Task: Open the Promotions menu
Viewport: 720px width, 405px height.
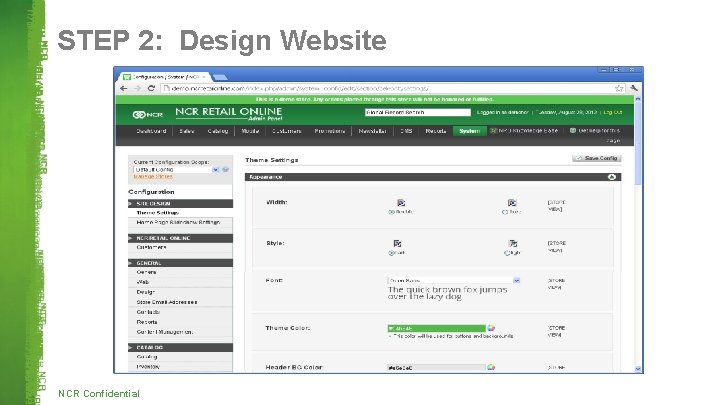Action: pyautogui.click(x=330, y=131)
